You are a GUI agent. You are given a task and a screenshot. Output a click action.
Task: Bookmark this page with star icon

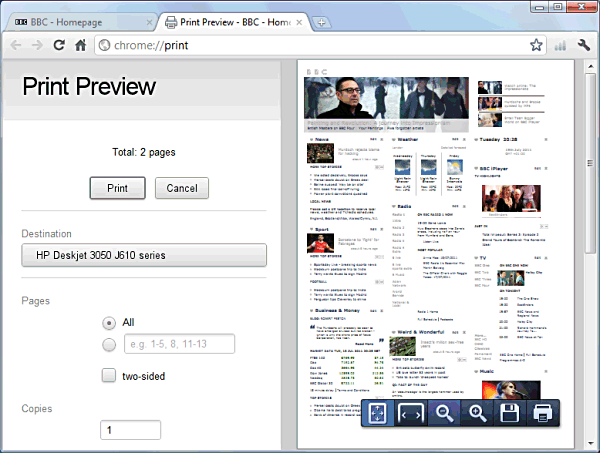pyautogui.click(x=536, y=45)
